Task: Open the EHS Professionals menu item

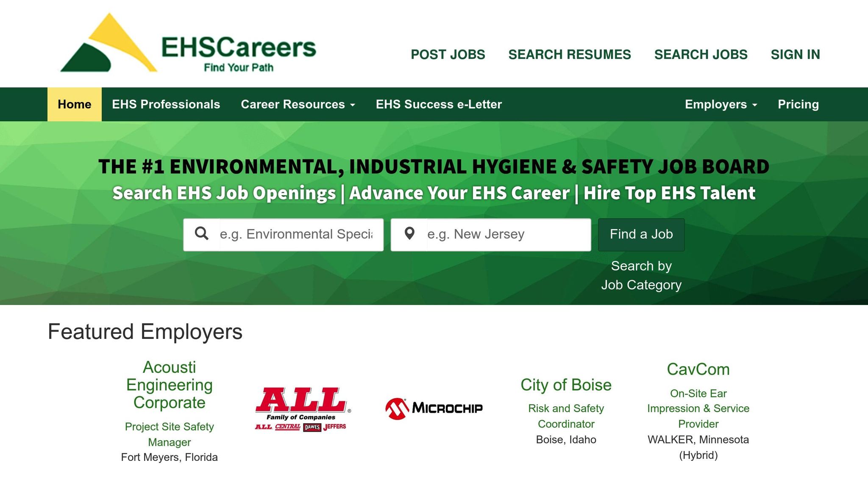Action: [166, 104]
